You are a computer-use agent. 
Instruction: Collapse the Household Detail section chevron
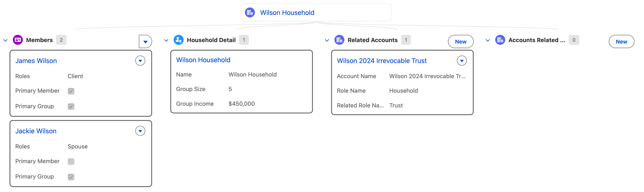[166, 40]
